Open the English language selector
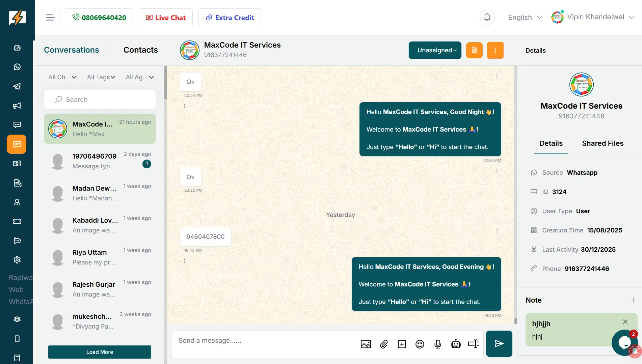The image size is (642, 364). pyautogui.click(x=525, y=18)
